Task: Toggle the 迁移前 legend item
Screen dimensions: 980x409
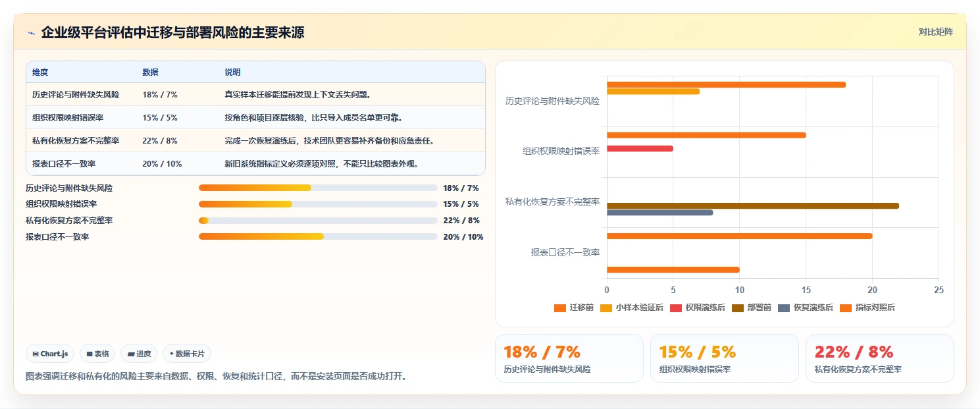Action: [x=574, y=308]
